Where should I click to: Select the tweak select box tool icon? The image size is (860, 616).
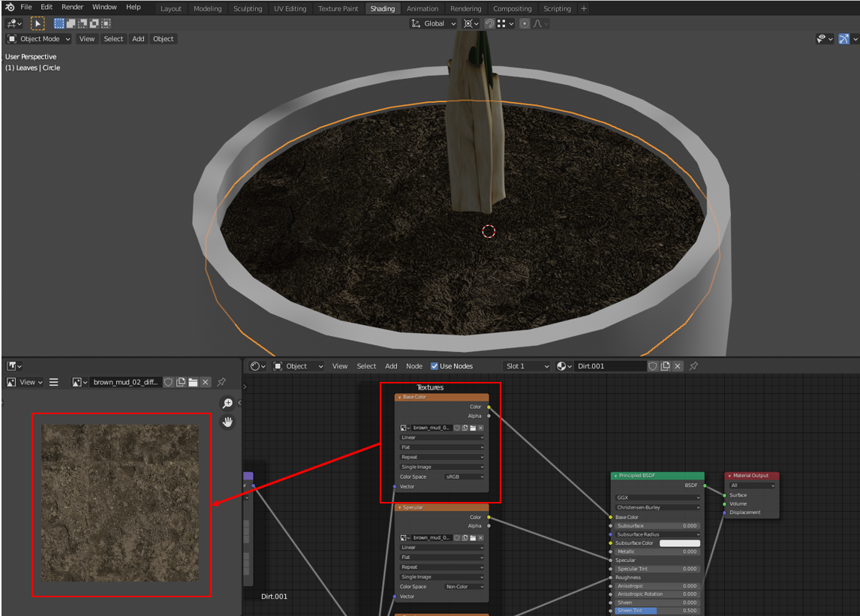point(38,23)
